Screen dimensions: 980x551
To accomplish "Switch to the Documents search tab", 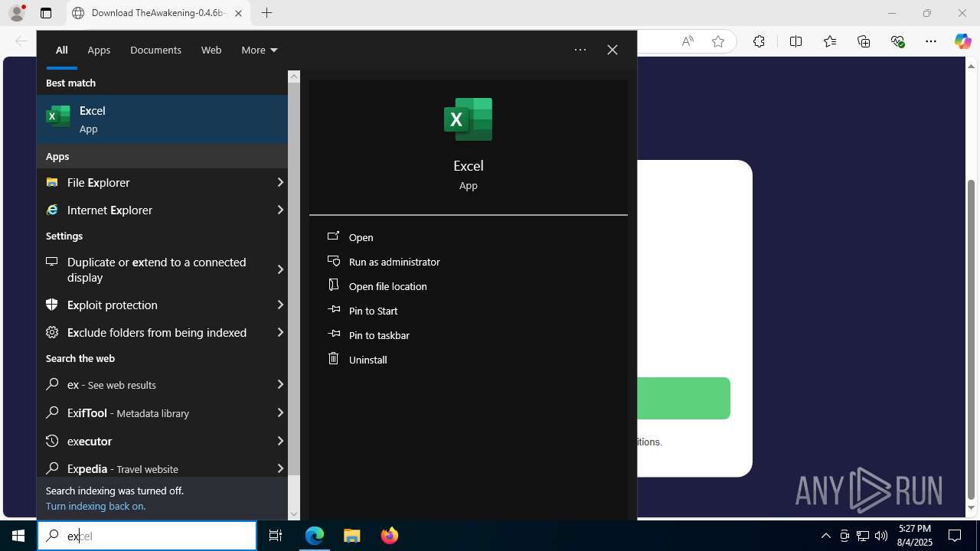I will click(155, 50).
